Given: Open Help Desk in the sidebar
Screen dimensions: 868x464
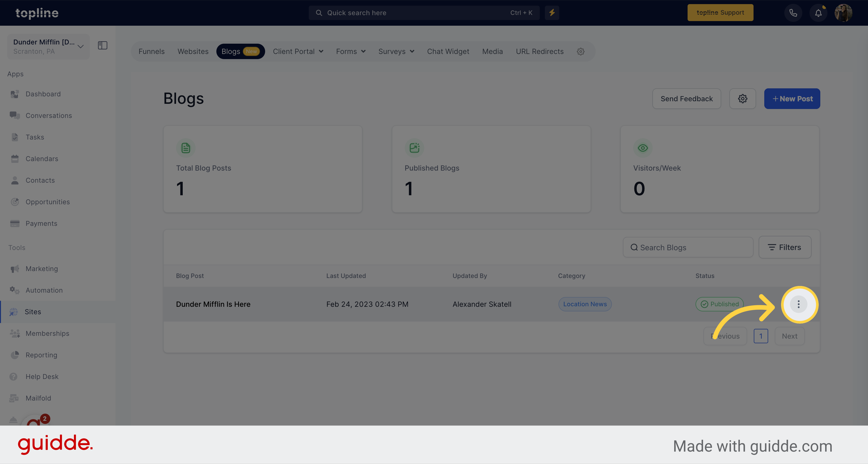Looking at the screenshot, I should 42,377.
